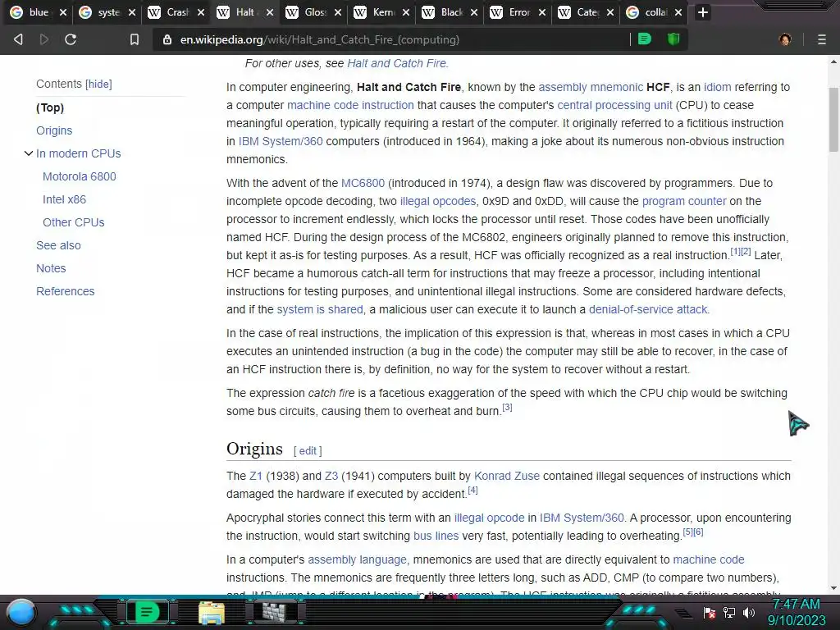Go to References section in contents
This screenshot has width=840, height=630.
(66, 291)
